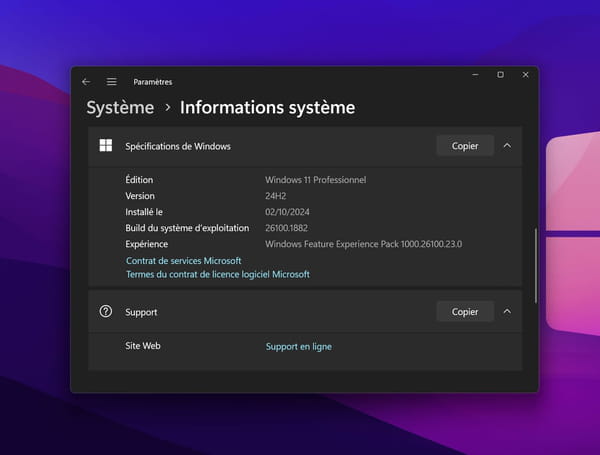This screenshot has height=455, width=600.
Task: Navigate to Système breadcrumb
Action: coord(120,108)
